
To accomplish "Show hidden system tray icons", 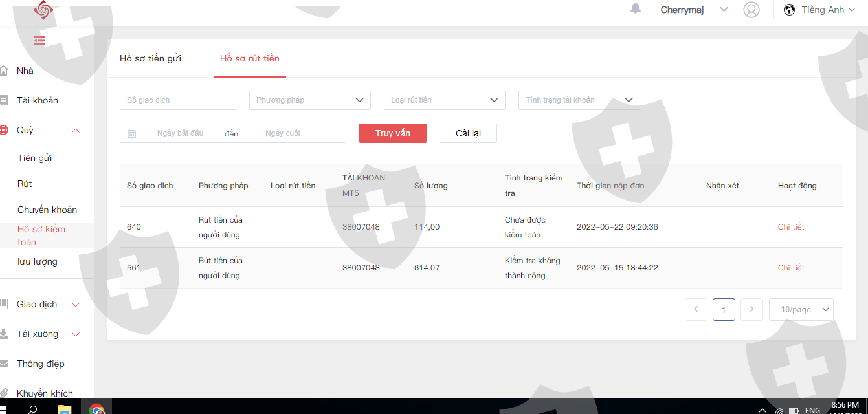I will tap(762, 410).
